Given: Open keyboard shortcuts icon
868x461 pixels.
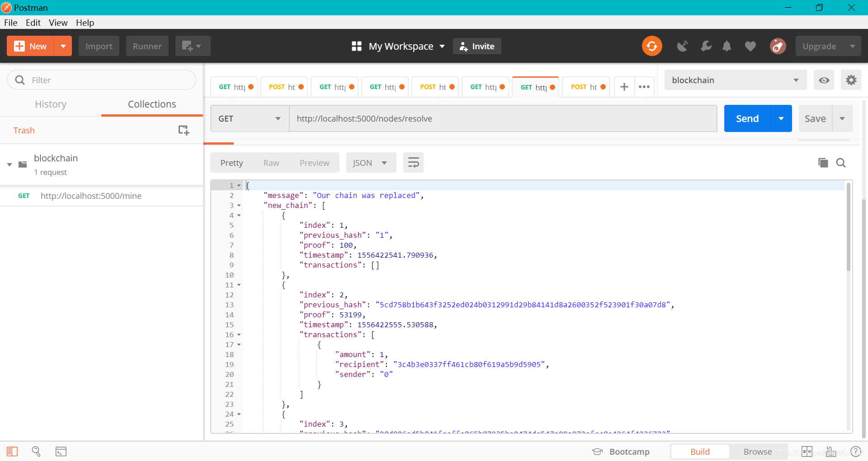Looking at the screenshot, I should (x=831, y=452).
